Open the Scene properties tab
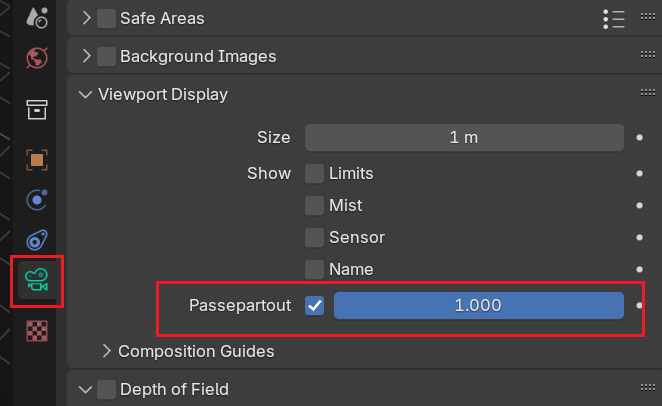662x406 pixels. coord(37,17)
